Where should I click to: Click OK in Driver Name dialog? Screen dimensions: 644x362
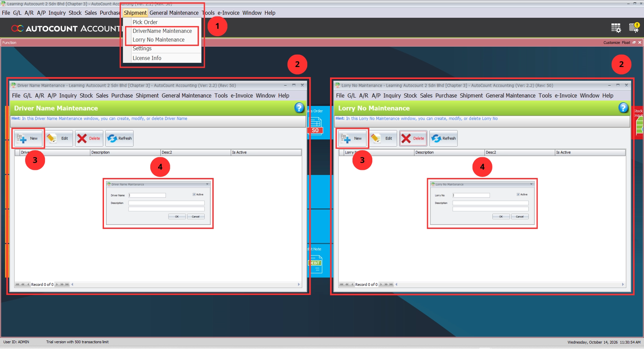177,217
